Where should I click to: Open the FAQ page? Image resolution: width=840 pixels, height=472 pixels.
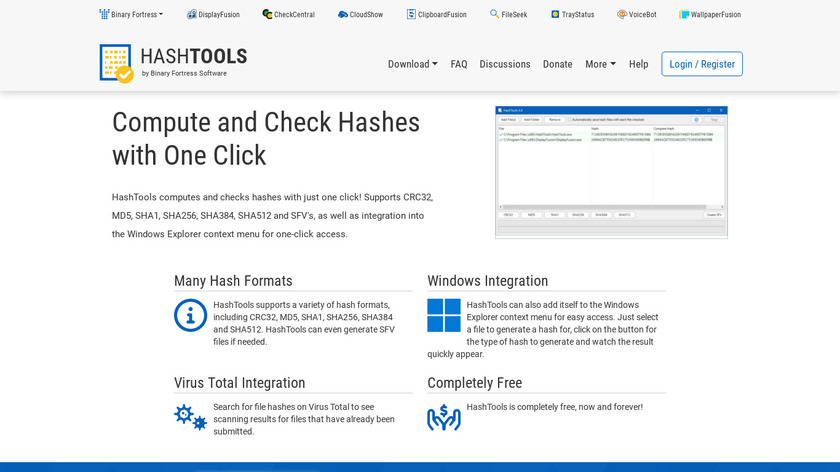[459, 64]
